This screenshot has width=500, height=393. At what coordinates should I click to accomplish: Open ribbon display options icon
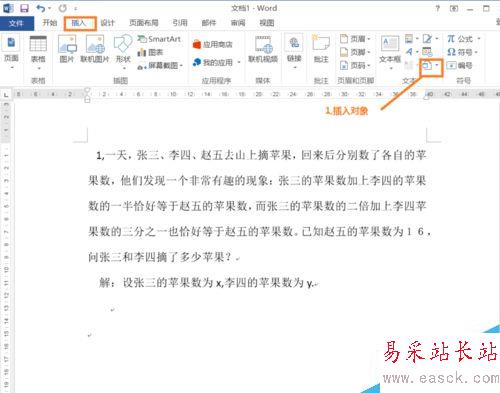point(454,9)
